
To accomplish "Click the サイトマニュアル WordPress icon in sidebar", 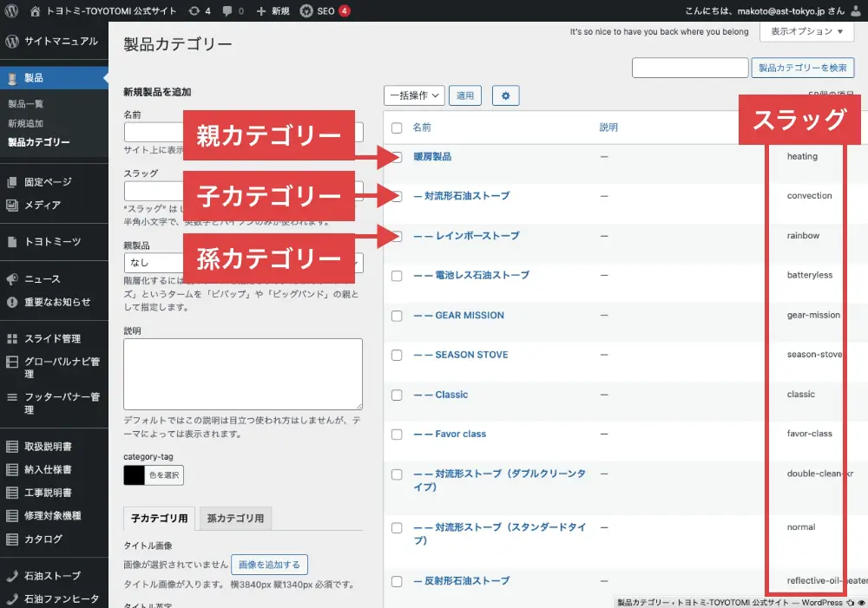I will [12, 41].
